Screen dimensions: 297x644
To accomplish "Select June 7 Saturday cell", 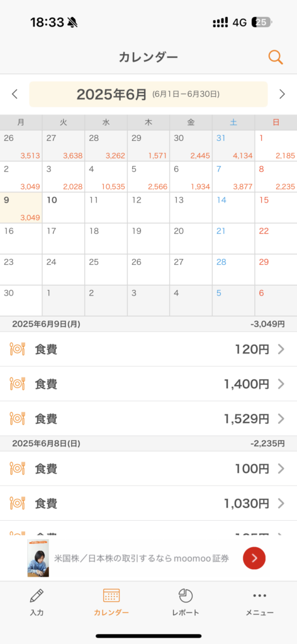I will 233,177.
